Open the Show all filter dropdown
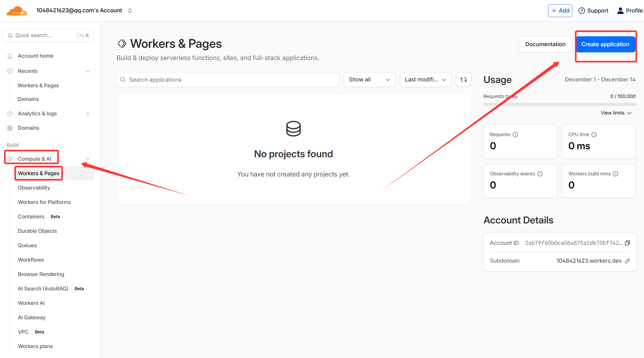 click(369, 80)
